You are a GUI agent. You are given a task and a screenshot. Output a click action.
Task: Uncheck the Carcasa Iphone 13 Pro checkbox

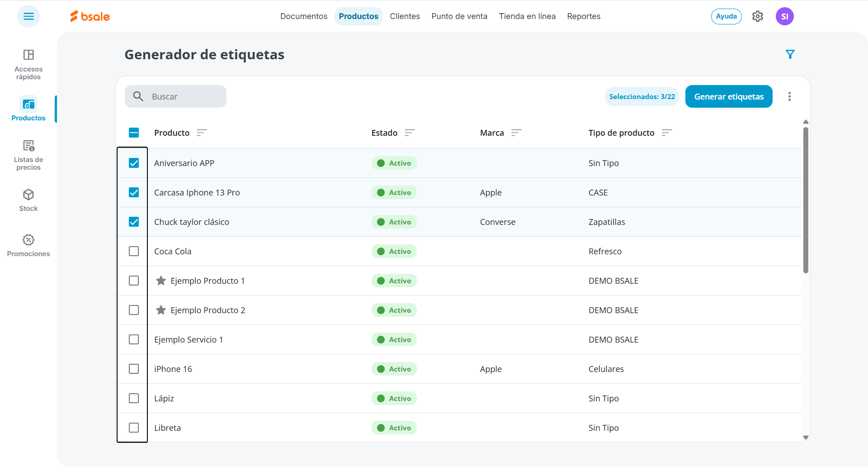coord(134,192)
